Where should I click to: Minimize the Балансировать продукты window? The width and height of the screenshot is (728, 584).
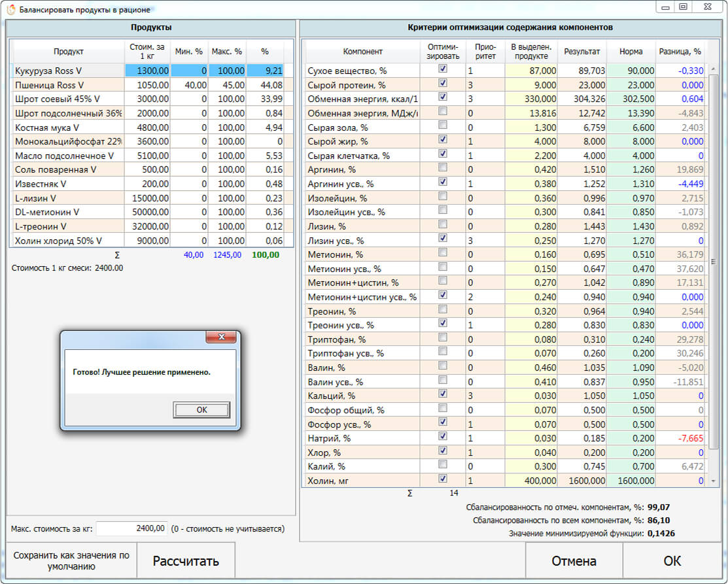[665, 7]
